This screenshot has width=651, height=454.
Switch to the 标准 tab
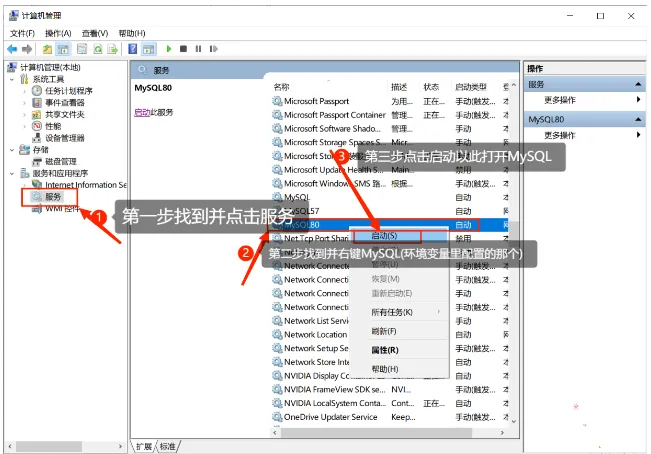pos(167,447)
